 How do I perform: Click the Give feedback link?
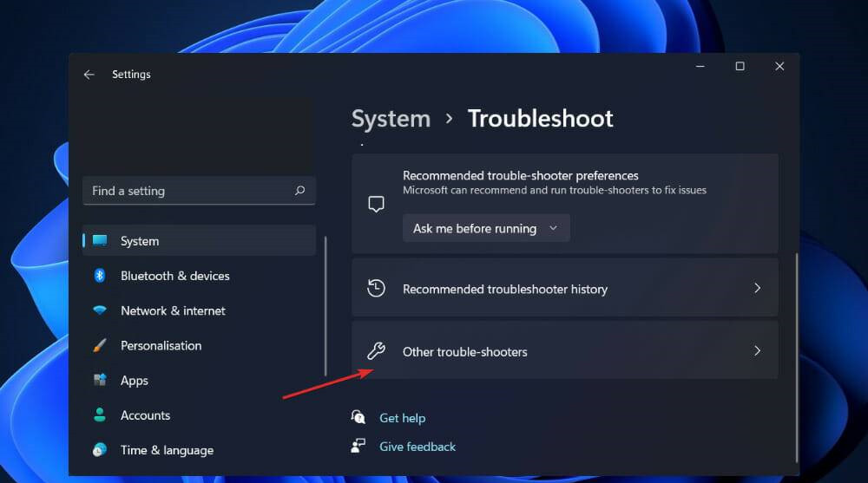418,447
